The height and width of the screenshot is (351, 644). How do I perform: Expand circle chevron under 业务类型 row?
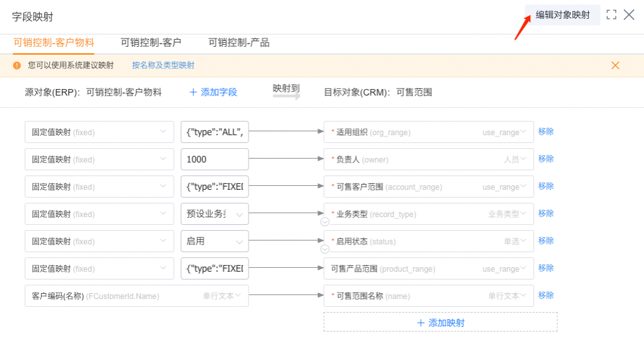coord(325,222)
